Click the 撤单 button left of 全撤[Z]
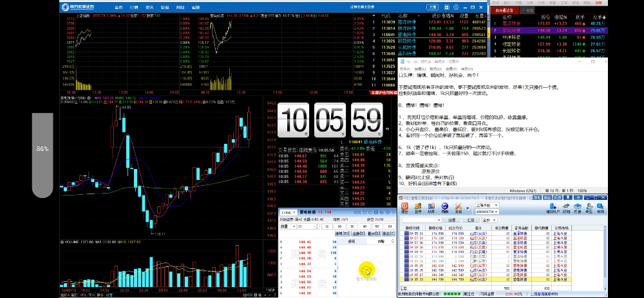644x298 pixels. coord(343,233)
